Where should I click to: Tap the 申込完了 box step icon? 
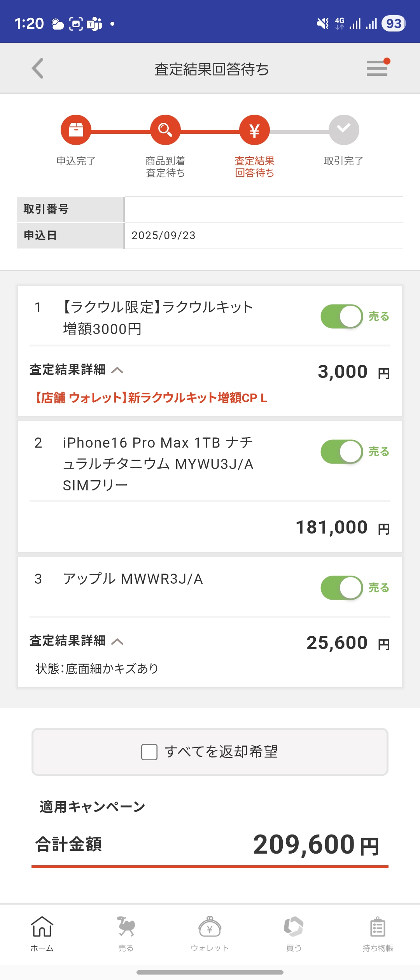(76, 130)
